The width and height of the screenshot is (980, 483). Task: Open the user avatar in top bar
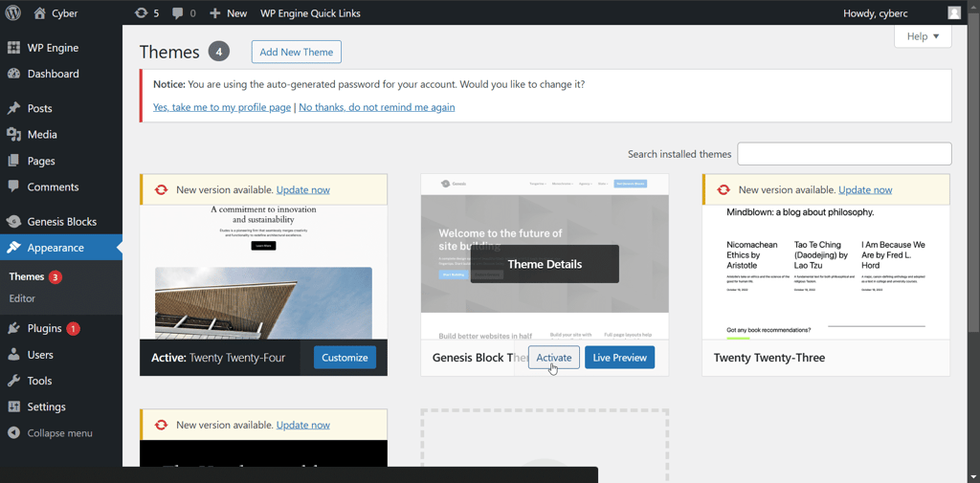coord(954,12)
